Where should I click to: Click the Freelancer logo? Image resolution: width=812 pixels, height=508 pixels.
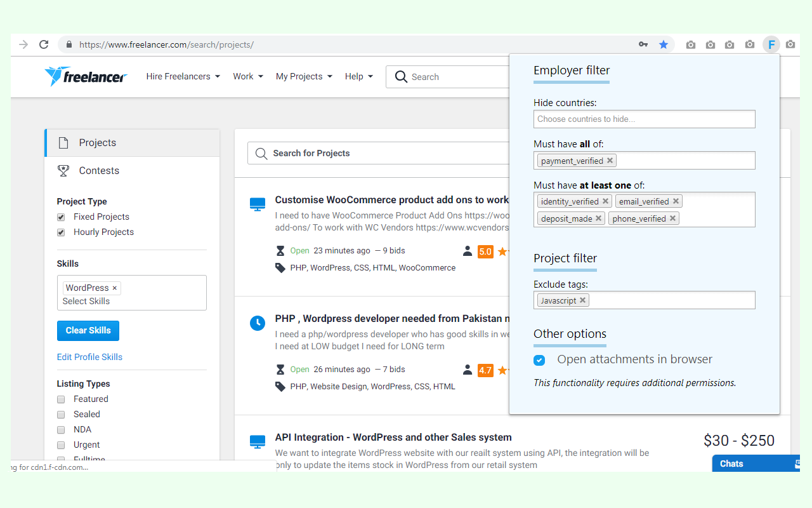[x=86, y=76]
